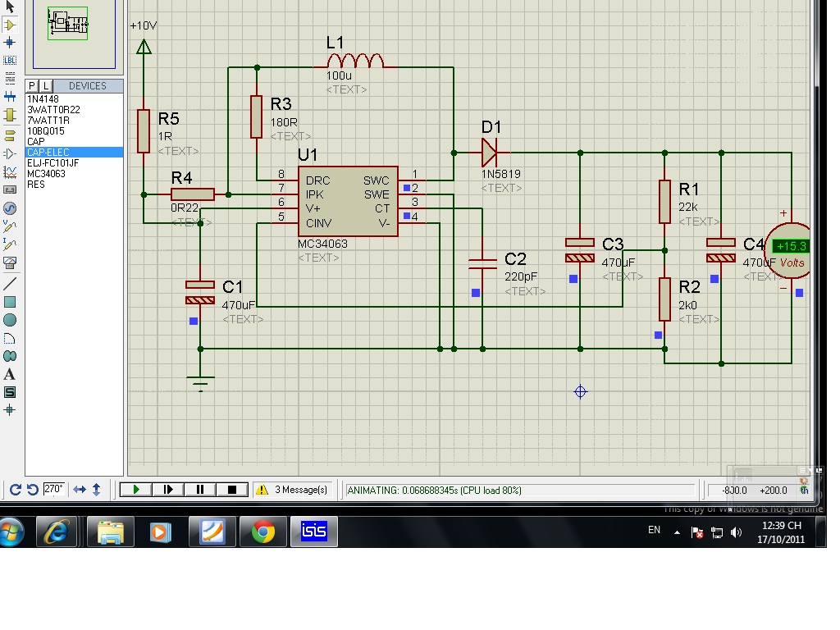Viewport: 840px width, 630px height.
Task: Click the overview thumbnail of schematic
Action: pos(67,25)
